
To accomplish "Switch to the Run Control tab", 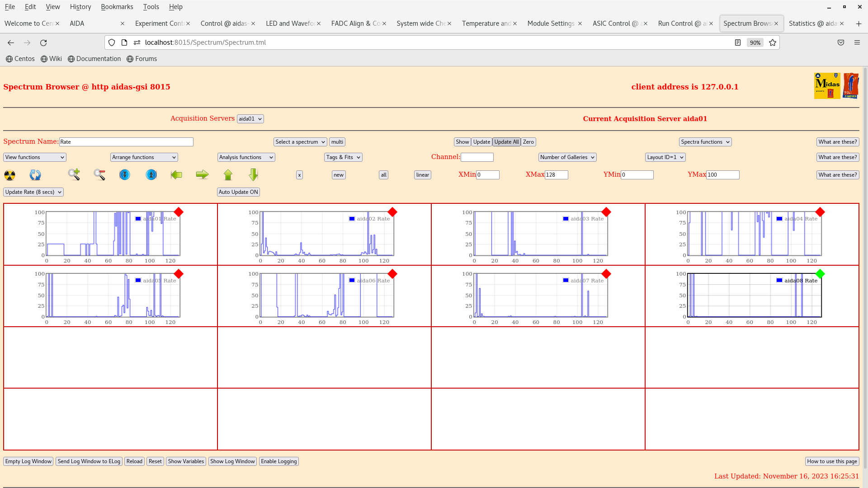I will (682, 23).
